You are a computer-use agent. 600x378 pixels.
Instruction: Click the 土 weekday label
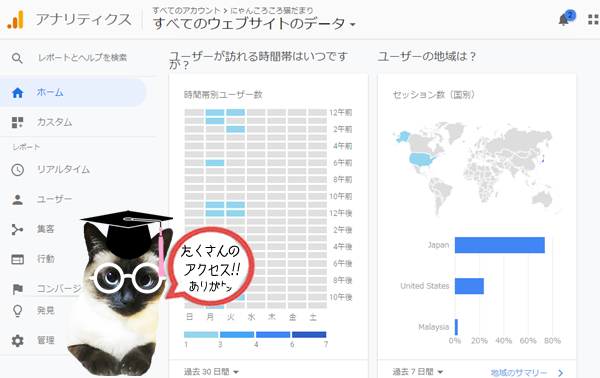[313, 317]
